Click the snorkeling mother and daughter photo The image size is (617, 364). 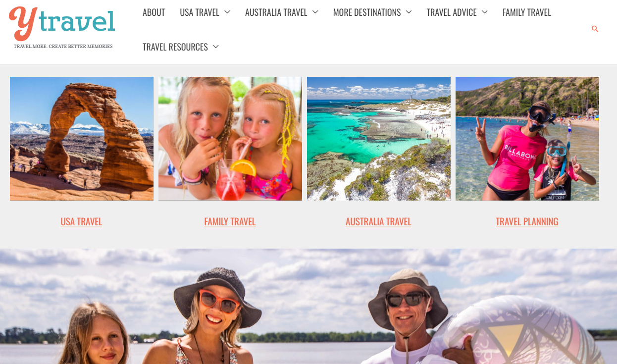point(527,139)
